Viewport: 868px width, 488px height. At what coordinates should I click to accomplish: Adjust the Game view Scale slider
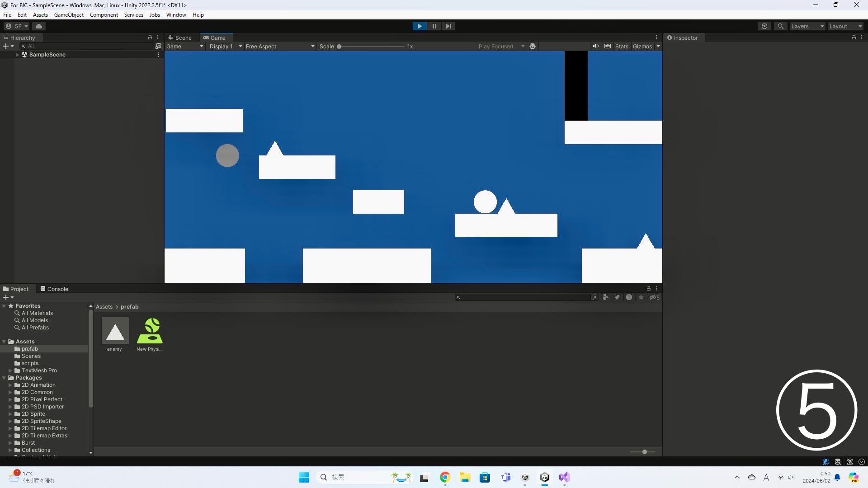tap(339, 46)
